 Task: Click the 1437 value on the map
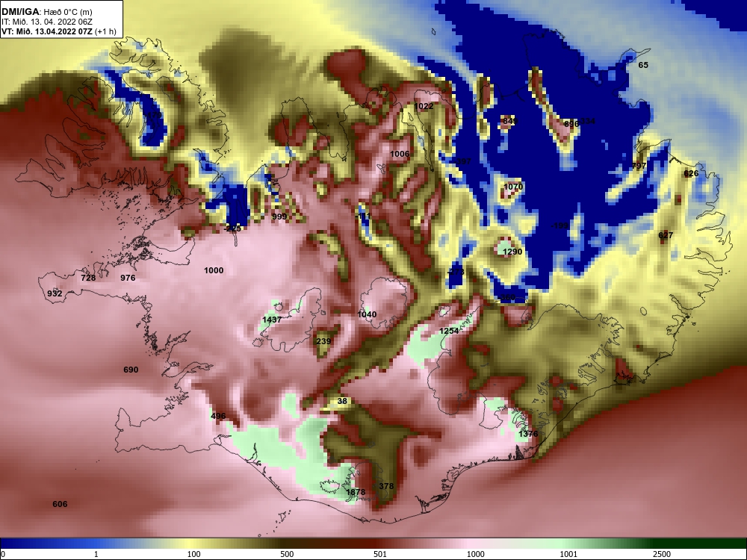272,320
